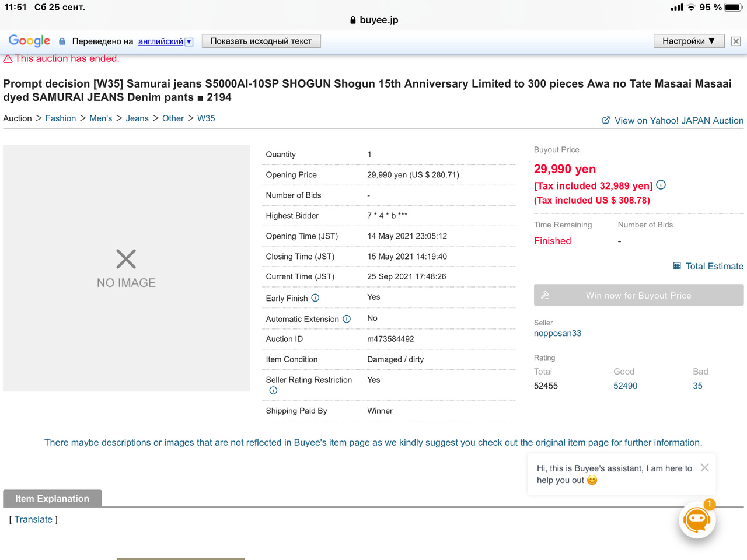
Task: Open the Buyee assistant chatbot icon
Action: (x=697, y=520)
